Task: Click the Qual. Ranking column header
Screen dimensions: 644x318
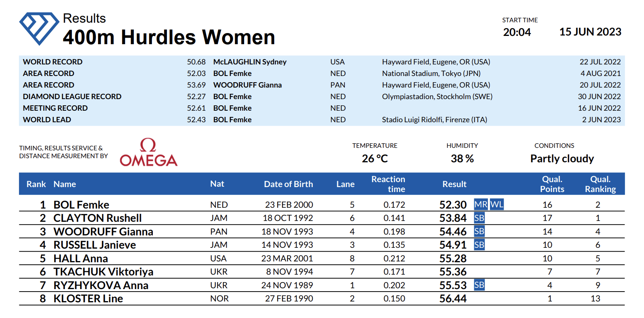Action: click(x=600, y=184)
